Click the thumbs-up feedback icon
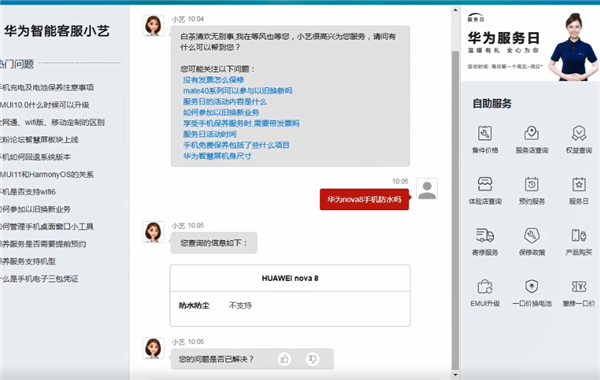The width and height of the screenshot is (600, 380). (284, 359)
